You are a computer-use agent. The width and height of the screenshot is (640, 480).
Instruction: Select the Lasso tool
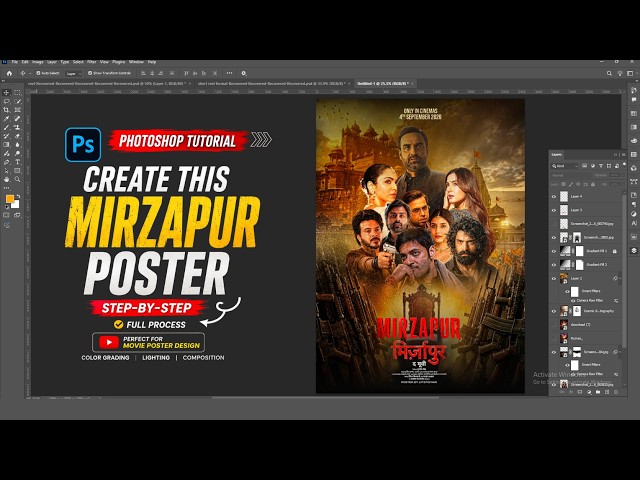pyautogui.click(x=7, y=101)
